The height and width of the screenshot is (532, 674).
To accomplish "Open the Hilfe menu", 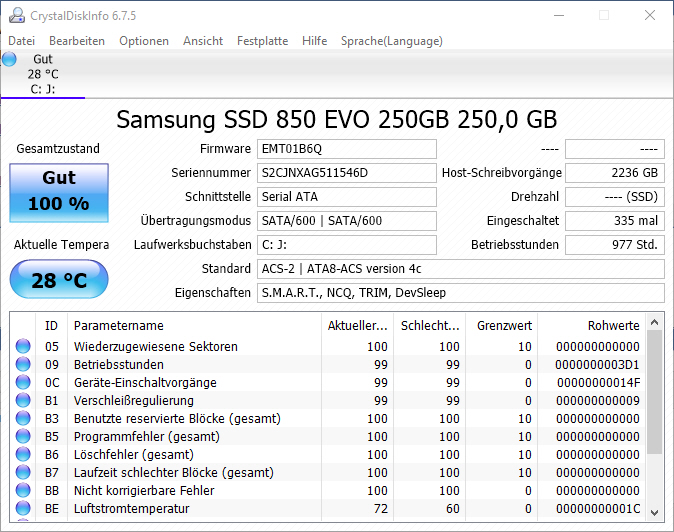I will point(315,41).
